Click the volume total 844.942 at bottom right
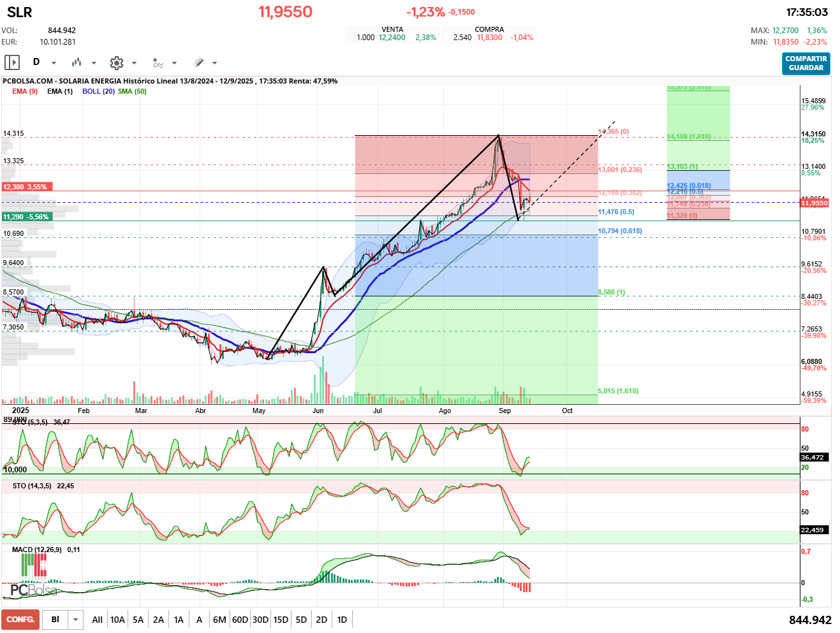The height and width of the screenshot is (633, 840). tap(810, 620)
